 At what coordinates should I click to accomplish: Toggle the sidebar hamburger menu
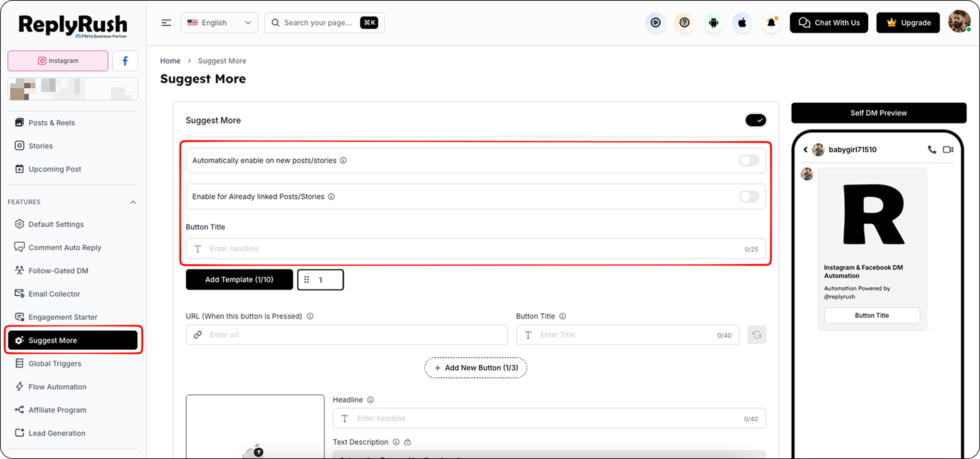click(167, 23)
